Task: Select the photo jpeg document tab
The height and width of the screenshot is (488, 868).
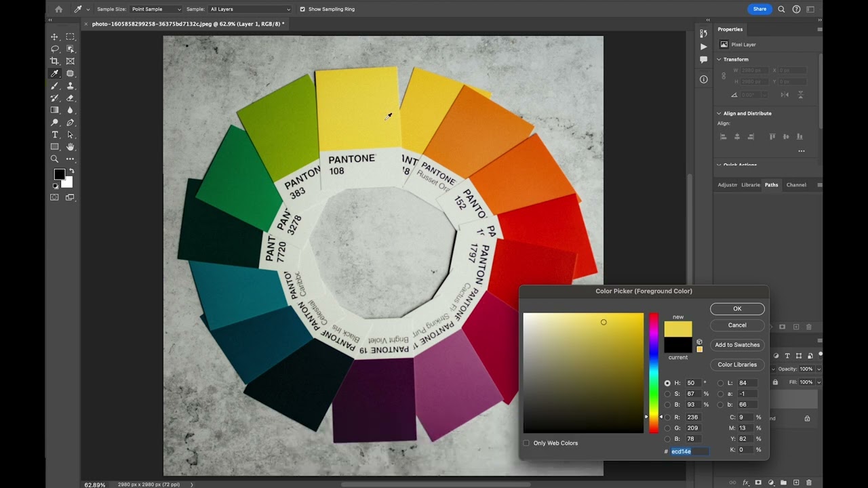Action: (x=189, y=24)
